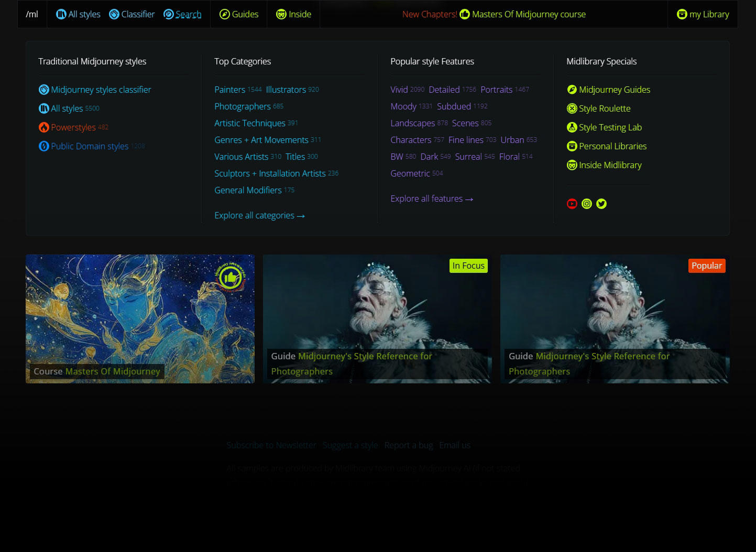Open the Portraits feature link
The width and height of the screenshot is (756, 552).
[497, 90]
